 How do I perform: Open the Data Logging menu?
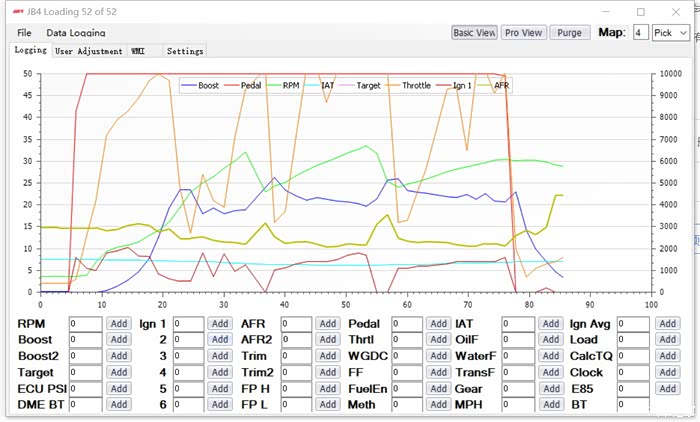75,33
